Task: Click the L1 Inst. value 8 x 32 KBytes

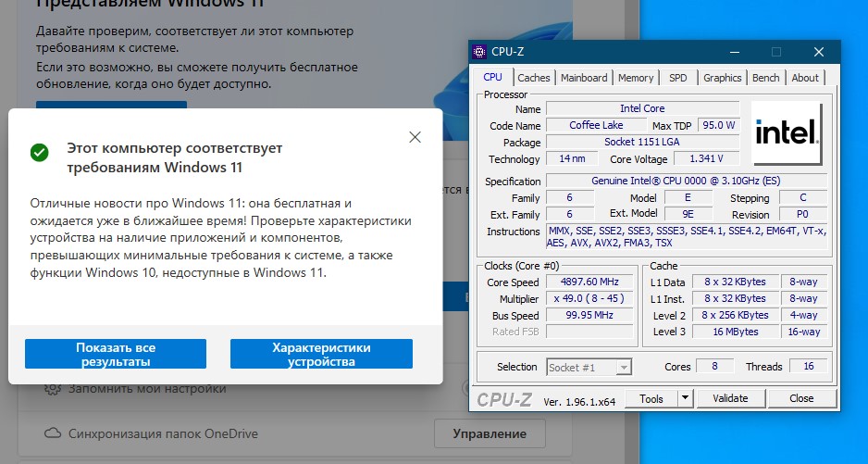Action: [x=736, y=298]
